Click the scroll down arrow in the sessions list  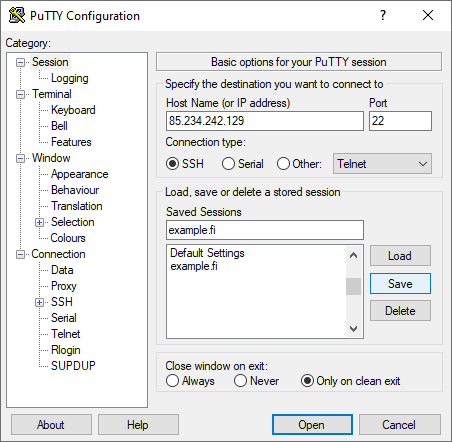coord(353,329)
